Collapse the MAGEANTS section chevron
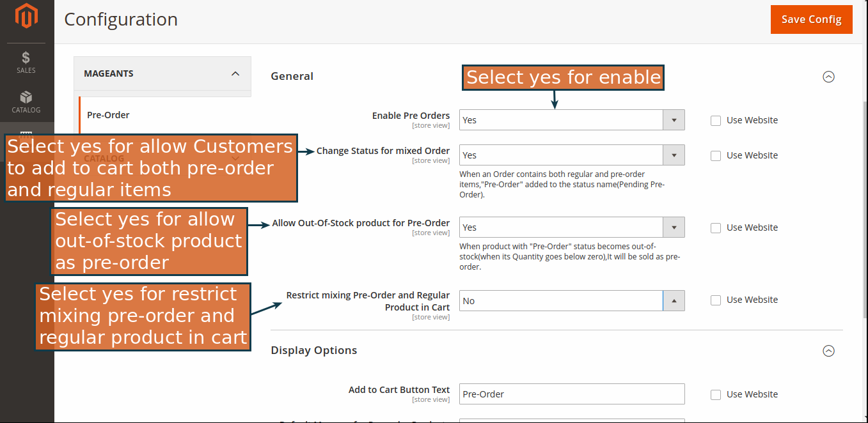 point(235,73)
